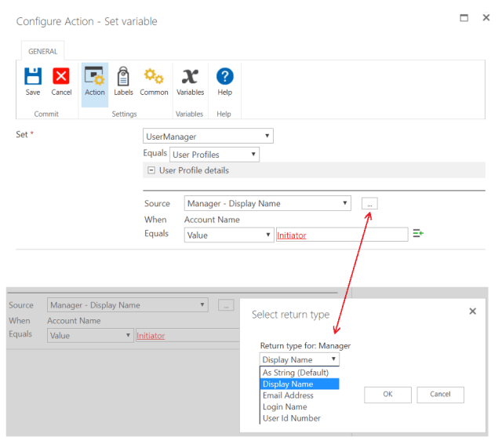Image resolution: width=502 pixels, height=448 pixels.
Task: Open the Labels tag icon
Action: (x=123, y=76)
